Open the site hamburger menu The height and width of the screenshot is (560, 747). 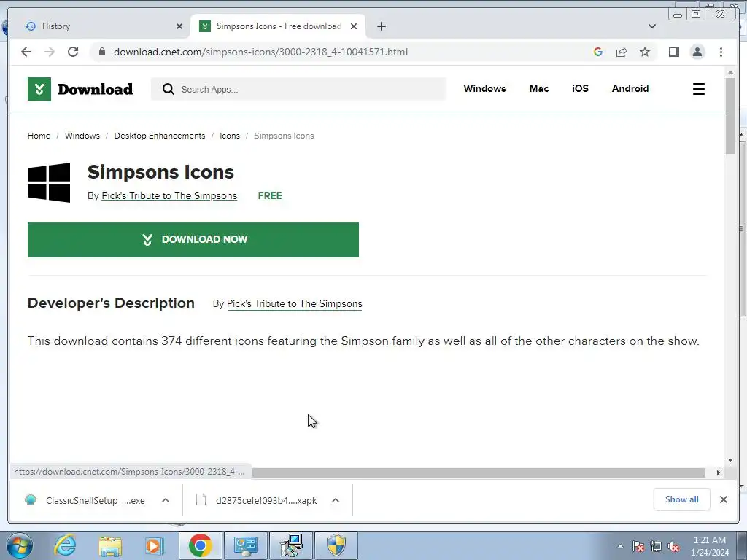698,89
